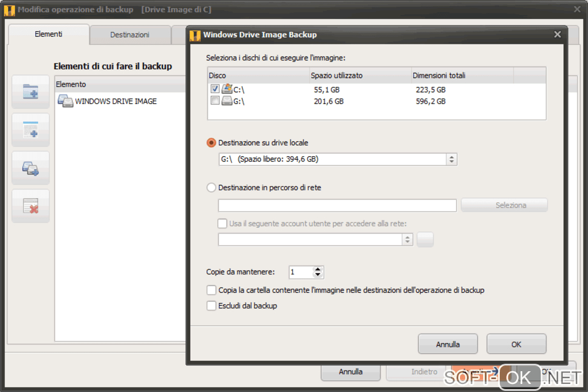
Task: Click the 223,5 GB total size value
Action: (431, 90)
